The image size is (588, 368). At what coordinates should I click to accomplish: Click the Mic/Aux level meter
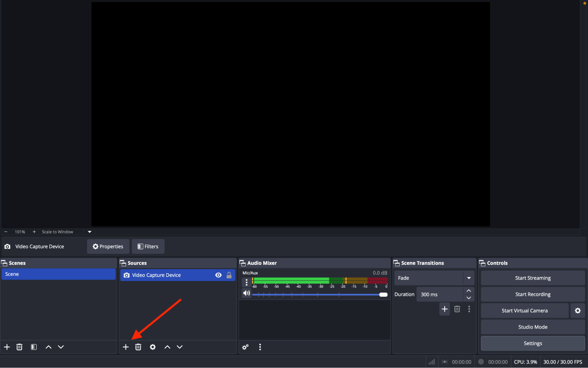click(x=320, y=281)
